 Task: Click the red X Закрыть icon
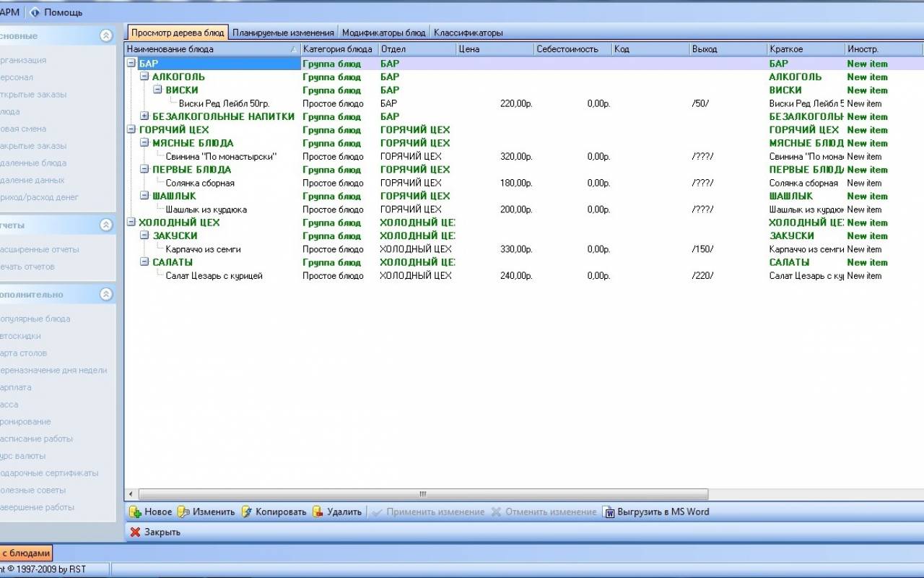coord(135,532)
